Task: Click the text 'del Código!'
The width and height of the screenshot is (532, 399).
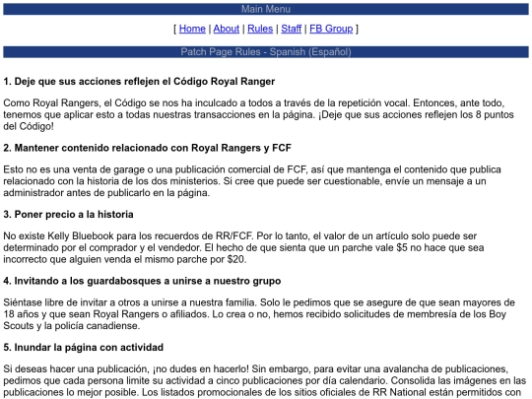Action: [x=29, y=126]
